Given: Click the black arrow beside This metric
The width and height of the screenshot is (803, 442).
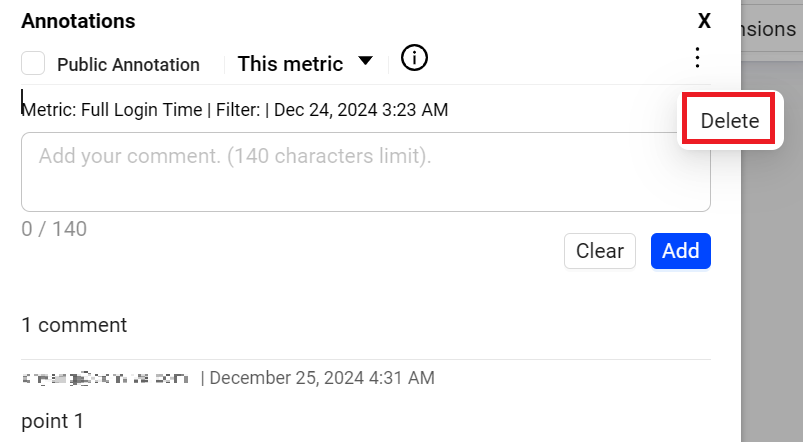Looking at the screenshot, I should [366, 62].
